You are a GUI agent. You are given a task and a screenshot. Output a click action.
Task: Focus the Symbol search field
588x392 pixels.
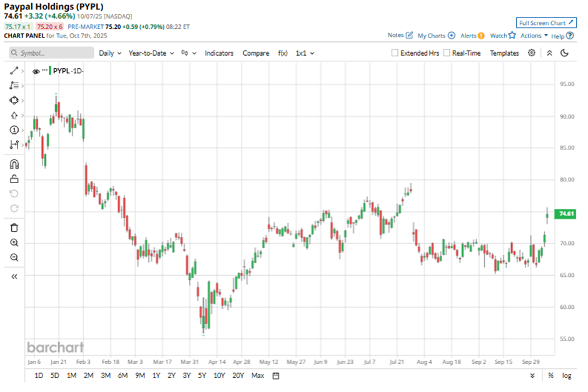51,53
